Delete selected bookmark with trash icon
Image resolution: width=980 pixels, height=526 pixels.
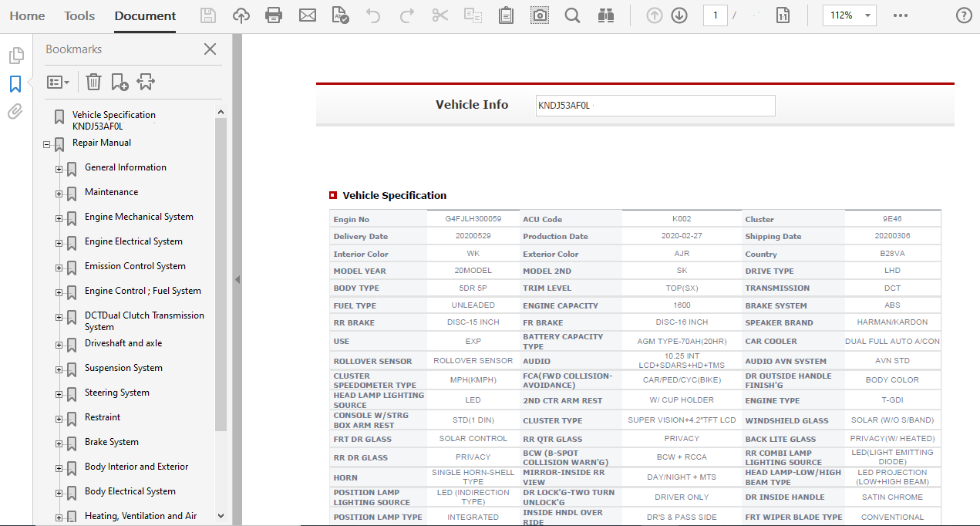93,82
